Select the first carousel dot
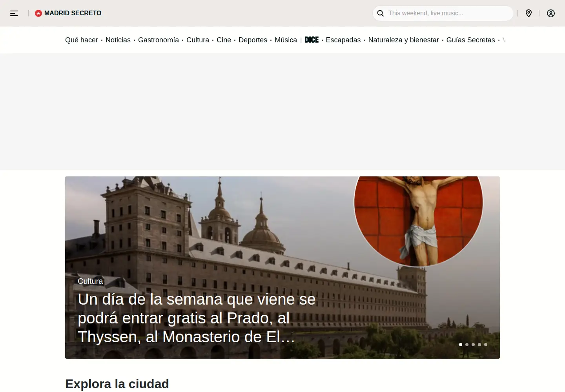565x392 pixels. coord(461,345)
